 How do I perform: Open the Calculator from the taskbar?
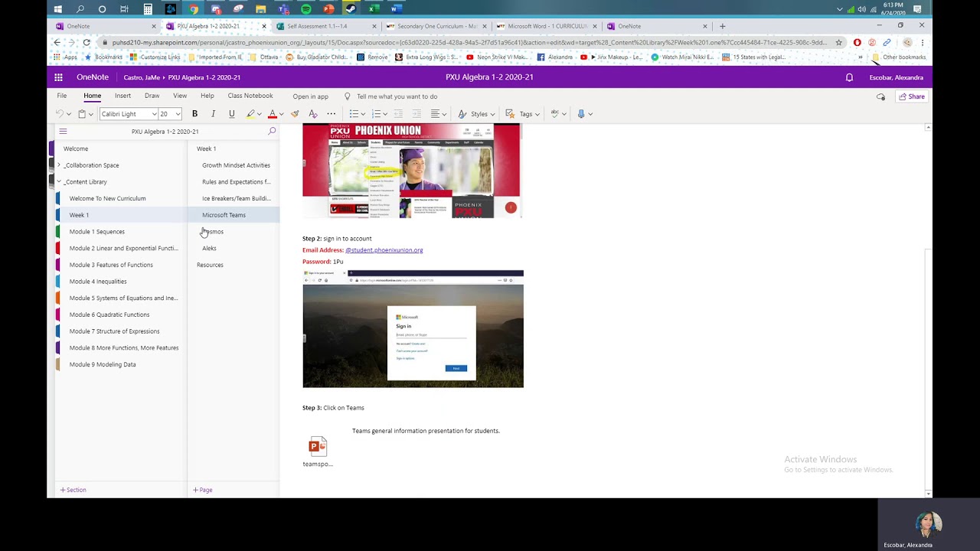148,9
